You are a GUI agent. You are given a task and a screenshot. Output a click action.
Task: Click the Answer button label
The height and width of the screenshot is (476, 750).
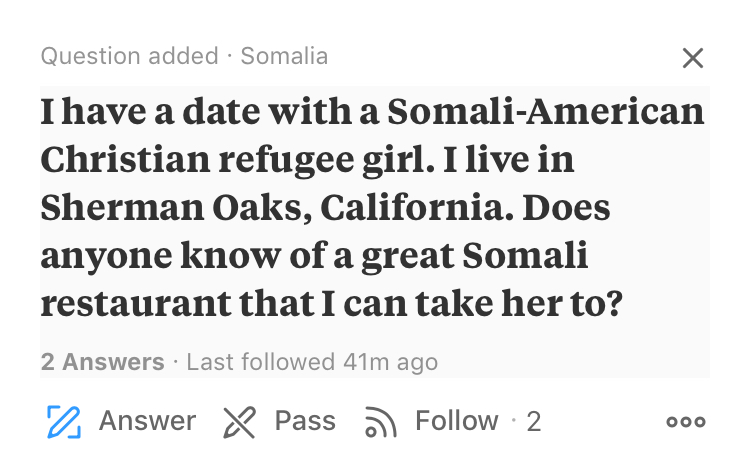(x=147, y=421)
